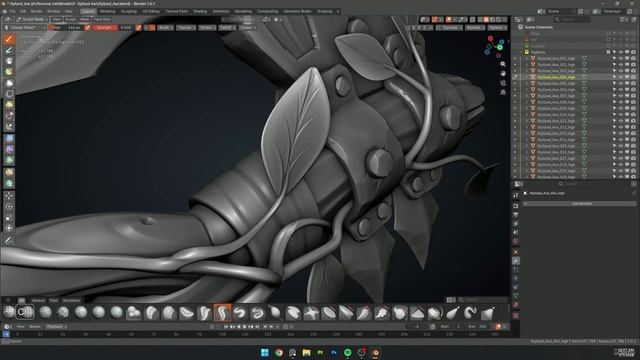Select the Move tool in the toolbar
Screen dimensions: 640x360
click(x=9, y=196)
